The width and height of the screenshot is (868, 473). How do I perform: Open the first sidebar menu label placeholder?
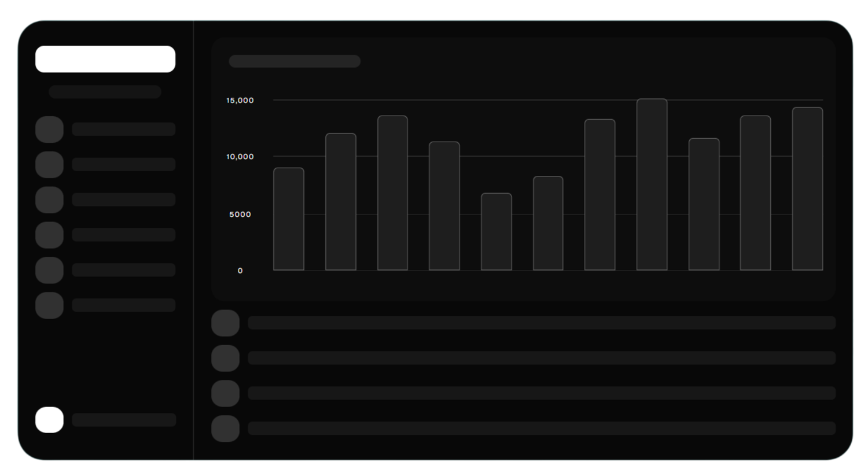(123, 129)
